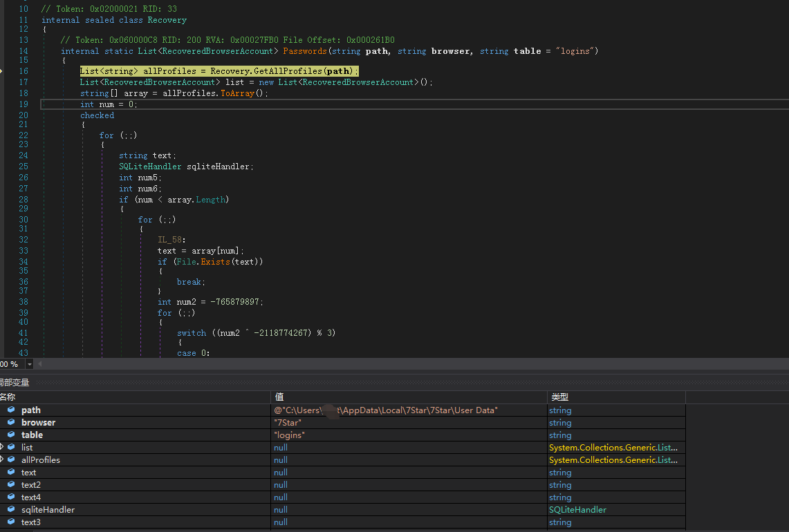Click the yellow current-statement arrow in the margin
This screenshot has height=532, width=789.
point(3,71)
